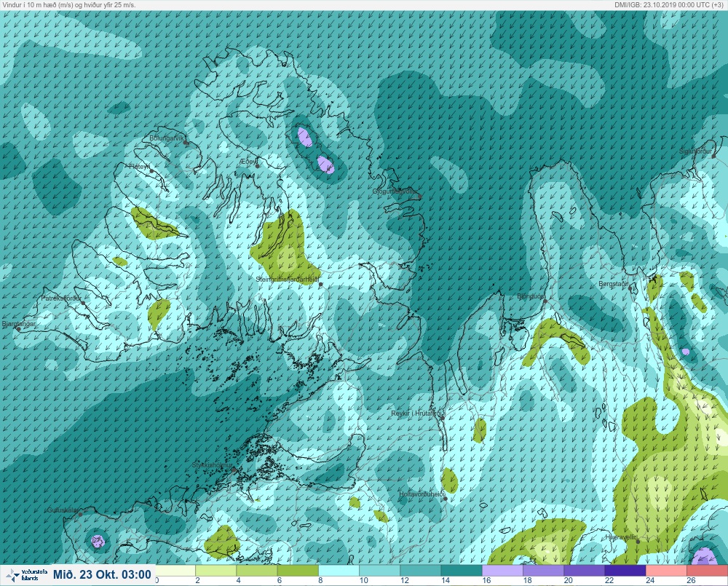
Task: Click the Holtavörðuheiði station label
Action: click(422, 494)
